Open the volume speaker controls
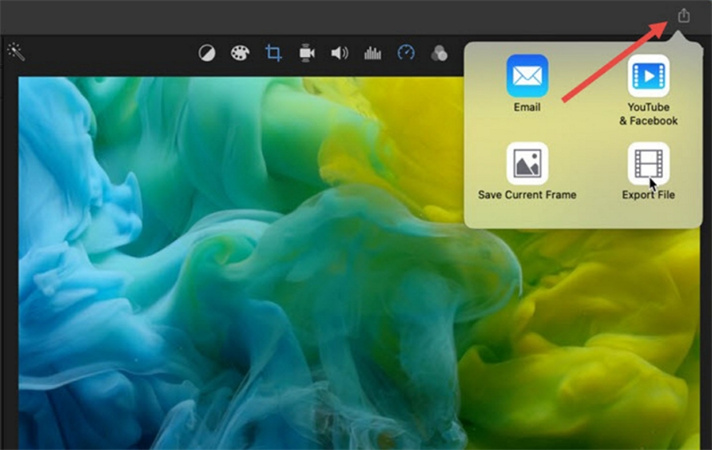 click(340, 53)
